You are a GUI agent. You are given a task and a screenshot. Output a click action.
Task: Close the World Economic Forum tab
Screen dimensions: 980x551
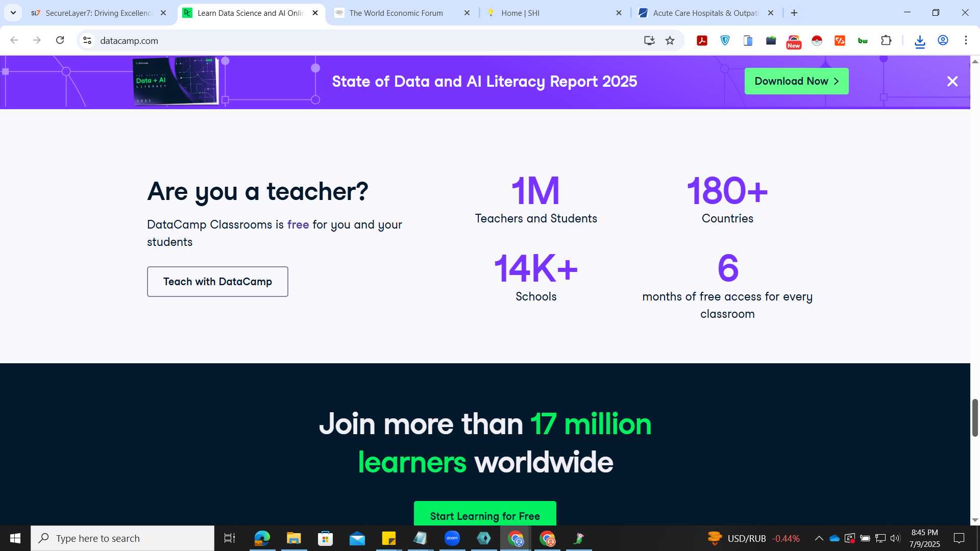click(x=467, y=13)
